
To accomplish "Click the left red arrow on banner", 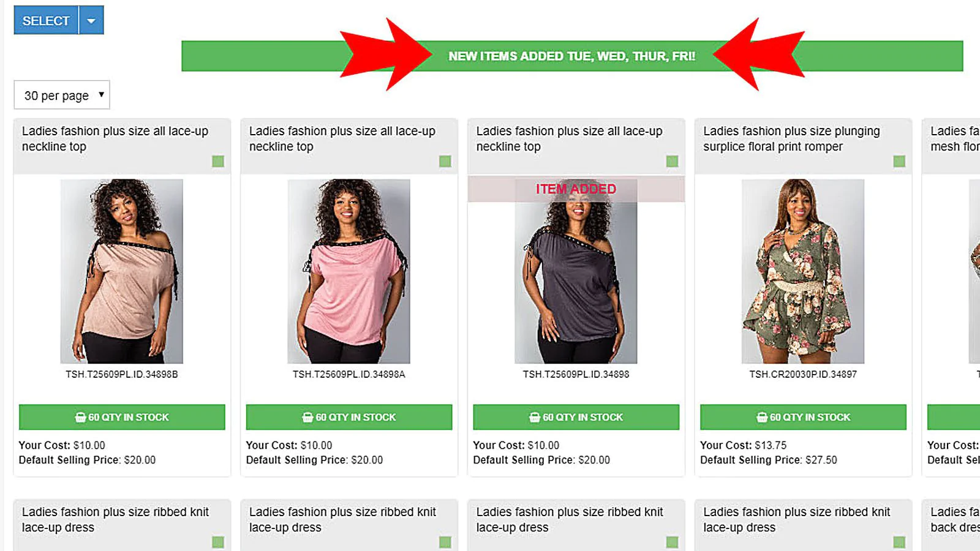I will point(386,54).
